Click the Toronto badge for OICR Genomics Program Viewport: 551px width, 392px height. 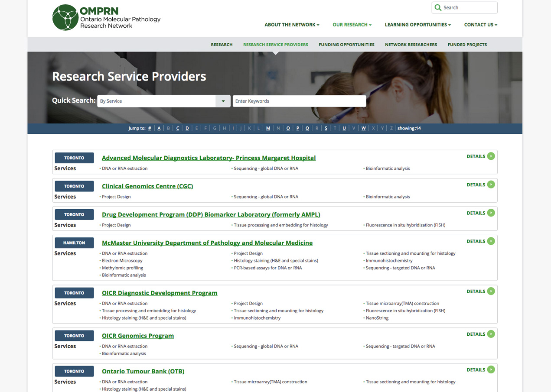click(74, 336)
